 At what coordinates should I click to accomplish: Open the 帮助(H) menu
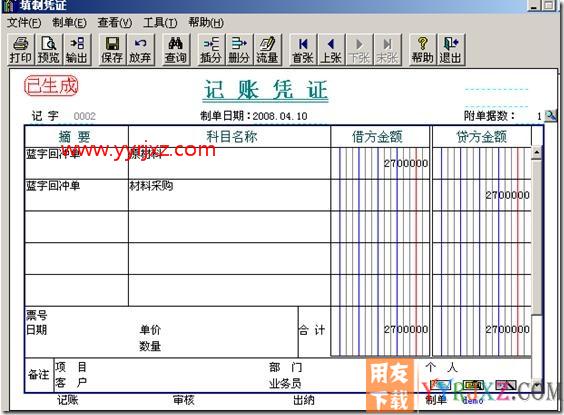click(206, 23)
